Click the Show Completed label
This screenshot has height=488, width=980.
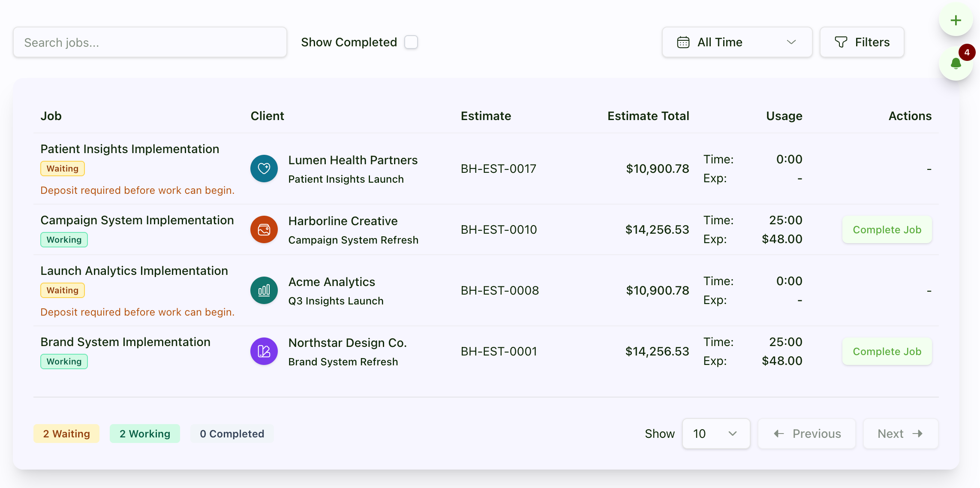point(349,42)
